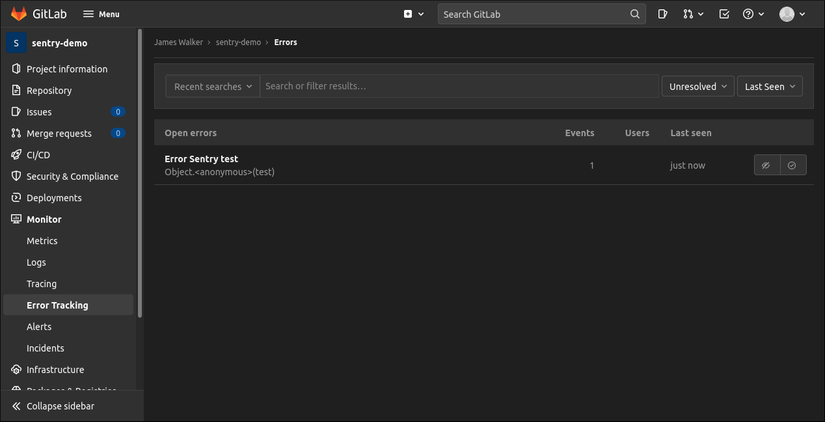Click the search magnifier icon
Image resolution: width=825 pixels, height=422 pixels.
tap(635, 14)
